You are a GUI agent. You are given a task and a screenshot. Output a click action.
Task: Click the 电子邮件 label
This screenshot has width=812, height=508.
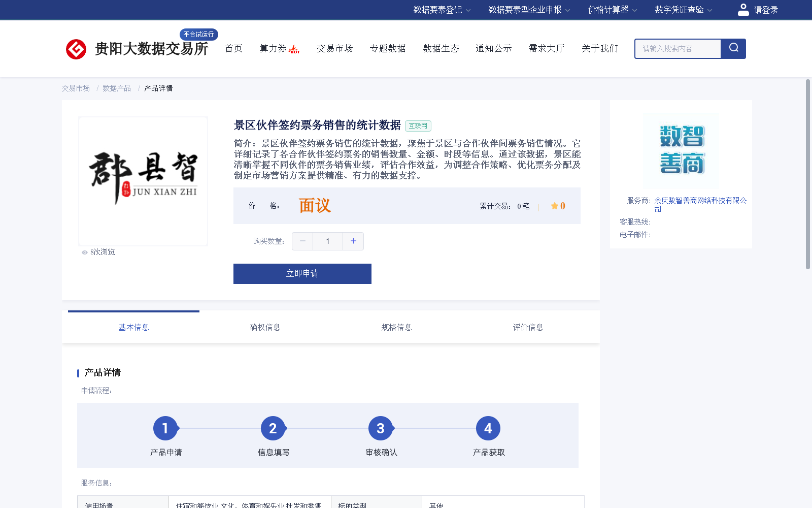635,235
